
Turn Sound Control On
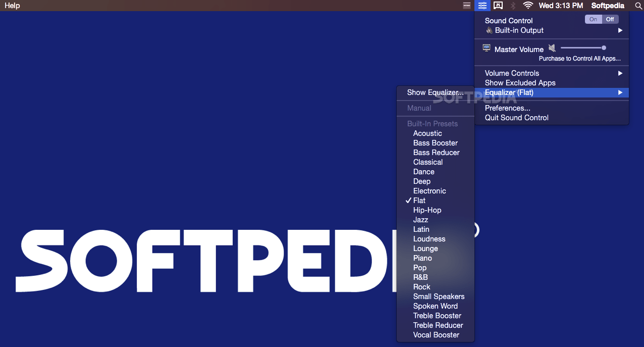click(593, 19)
